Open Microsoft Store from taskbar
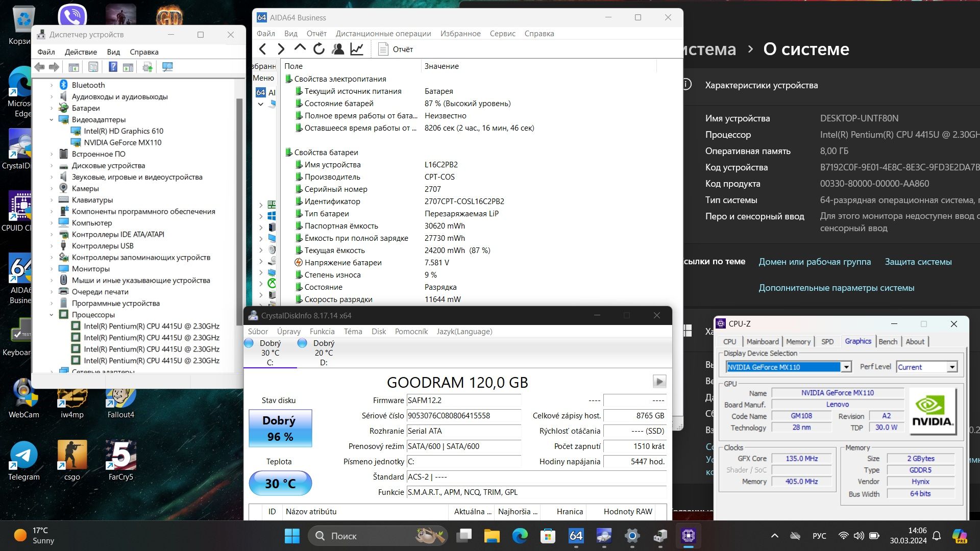 coord(548,536)
